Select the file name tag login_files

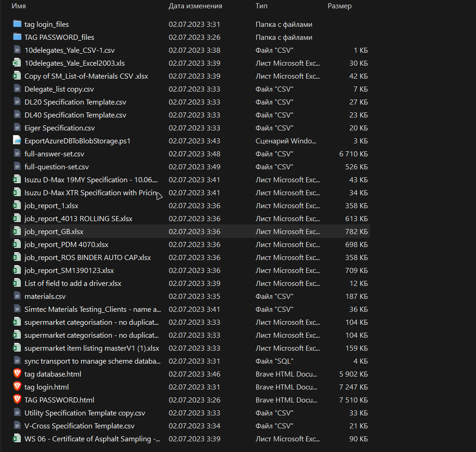47,25
